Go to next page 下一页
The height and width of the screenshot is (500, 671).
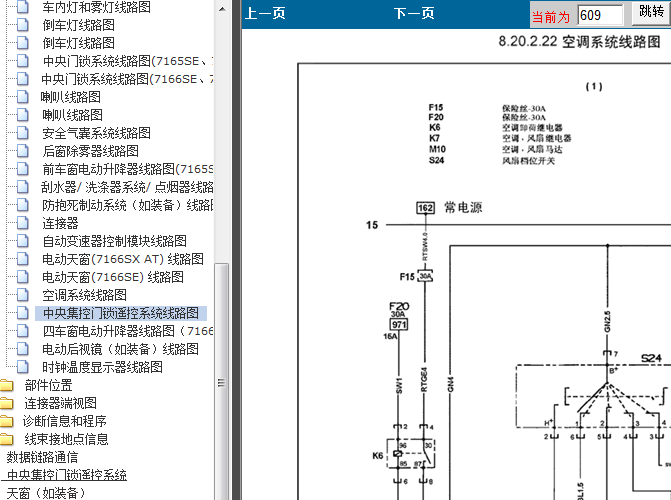[x=414, y=13]
